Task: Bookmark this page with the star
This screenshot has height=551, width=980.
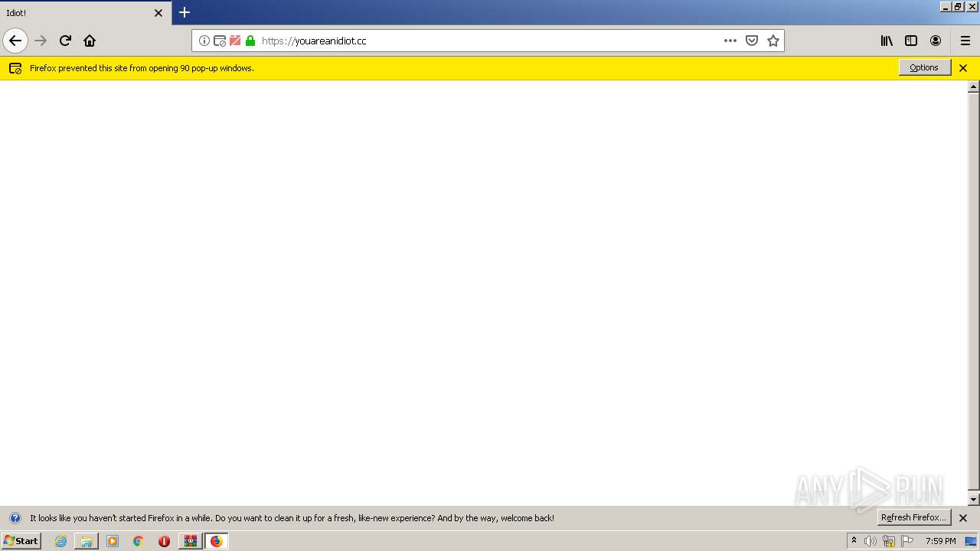Action: (773, 41)
